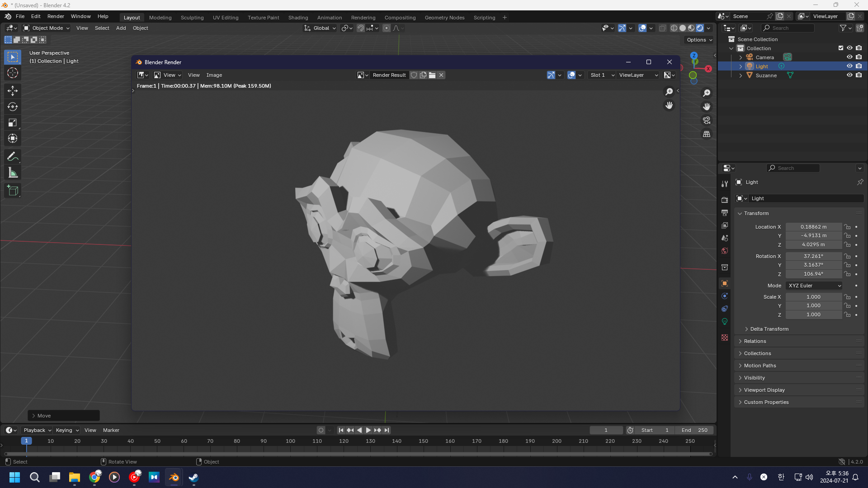Switch to the Shading workspace tab
This screenshot has width=868, height=488.
coord(298,18)
